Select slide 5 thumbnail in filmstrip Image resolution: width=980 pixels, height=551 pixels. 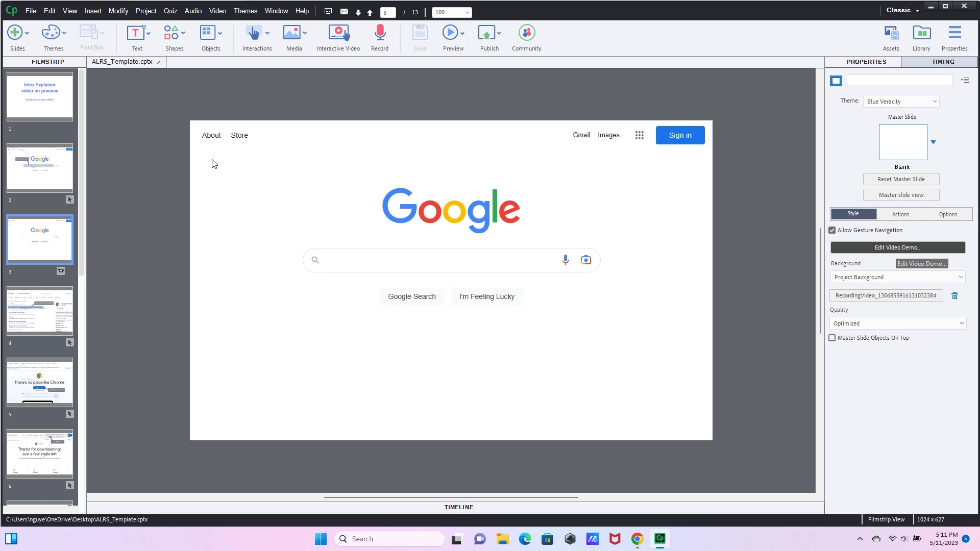point(40,383)
